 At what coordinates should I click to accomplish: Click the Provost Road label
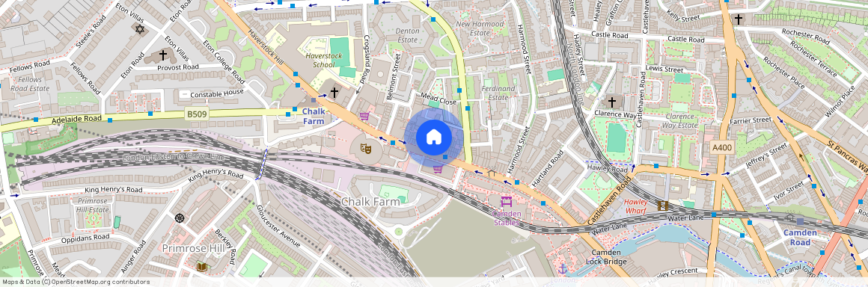177,67
